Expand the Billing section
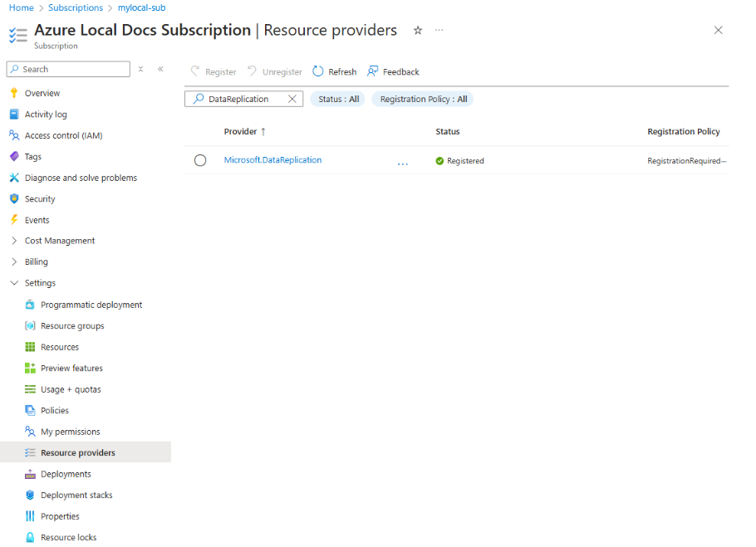756x547 pixels. [13, 261]
